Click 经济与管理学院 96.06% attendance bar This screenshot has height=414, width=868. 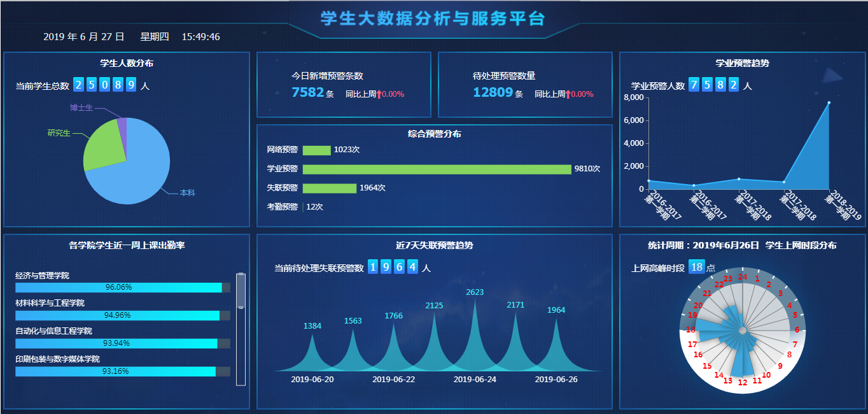tap(118, 287)
